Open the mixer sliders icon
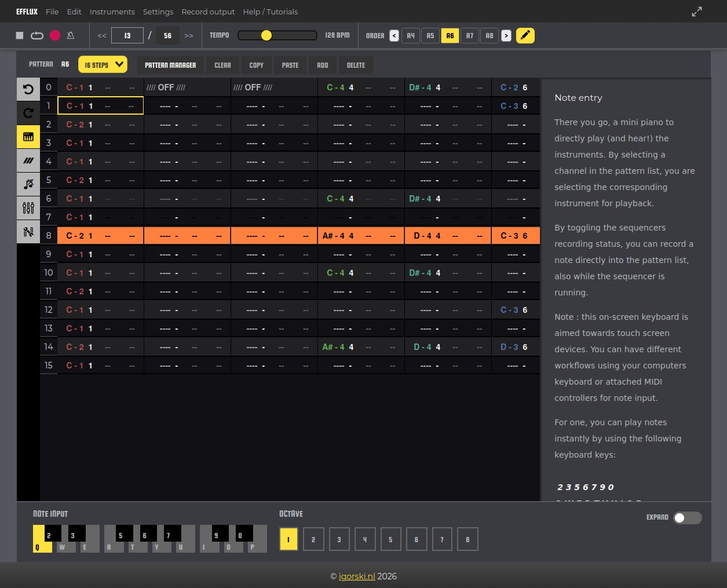The width and height of the screenshot is (727, 588). 28,208
